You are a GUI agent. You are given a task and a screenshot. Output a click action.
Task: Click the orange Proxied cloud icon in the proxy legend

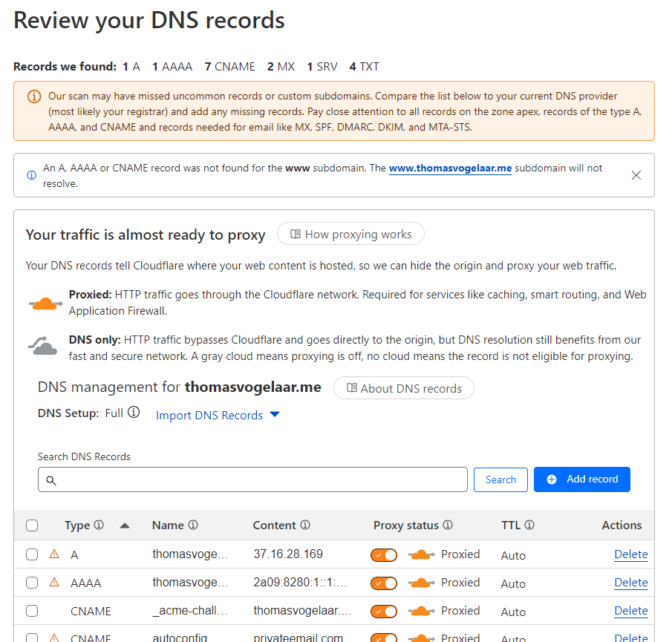tap(45, 303)
